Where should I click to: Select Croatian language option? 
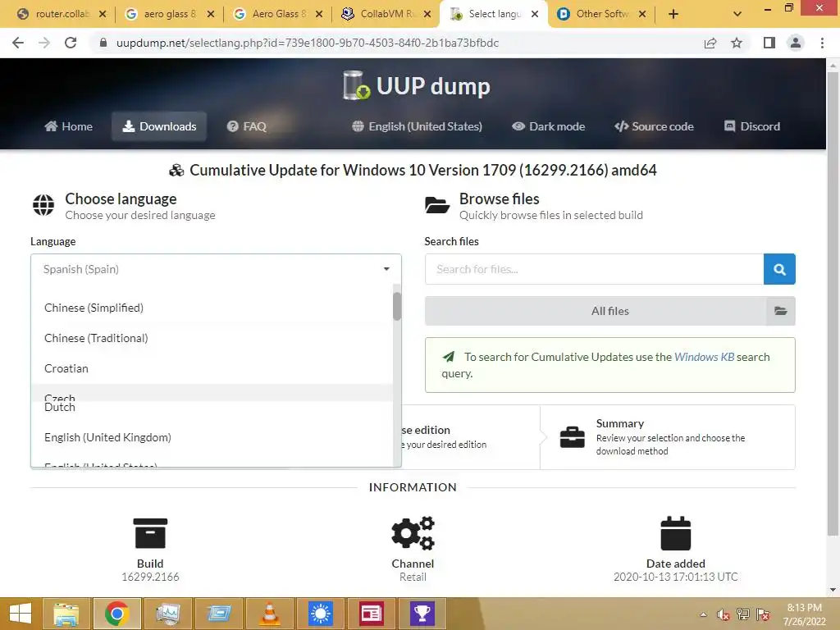pos(212,368)
